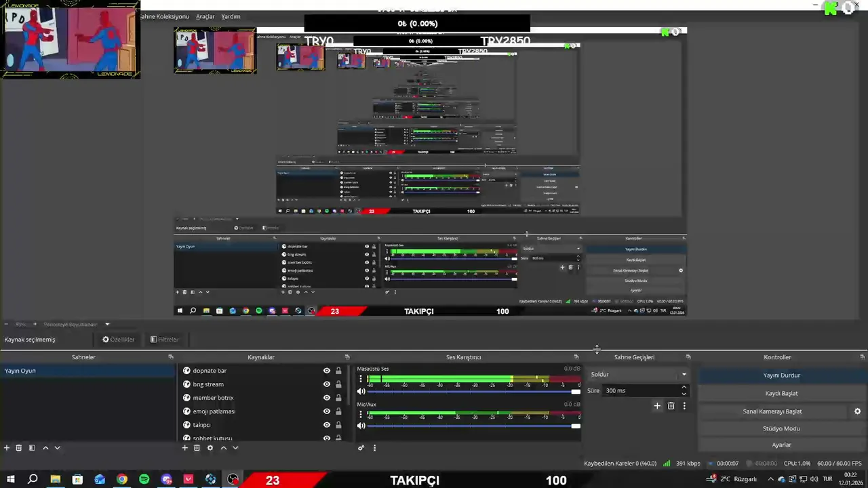The image size is (868, 488).
Task: Open File Explorer from the taskbar
Action: (56, 479)
